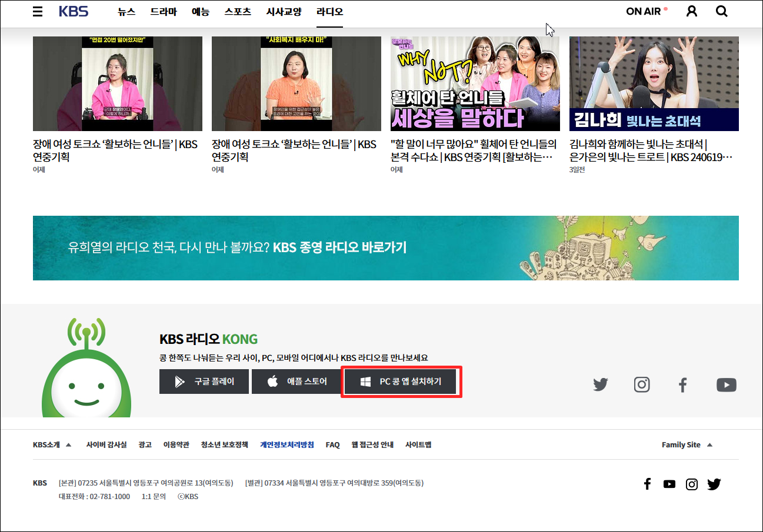Open the KBS 종영 라디오 바로가기 banner
763x532 pixels.
[386, 247]
